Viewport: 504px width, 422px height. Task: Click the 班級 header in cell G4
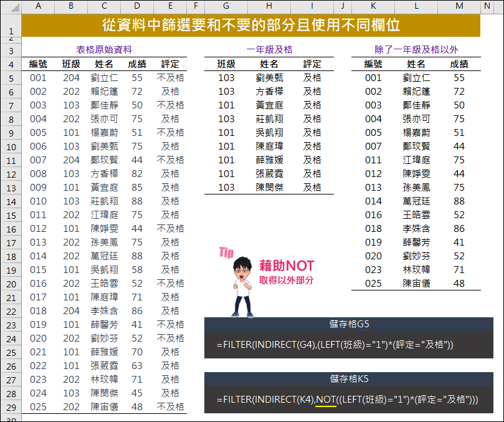tap(226, 64)
